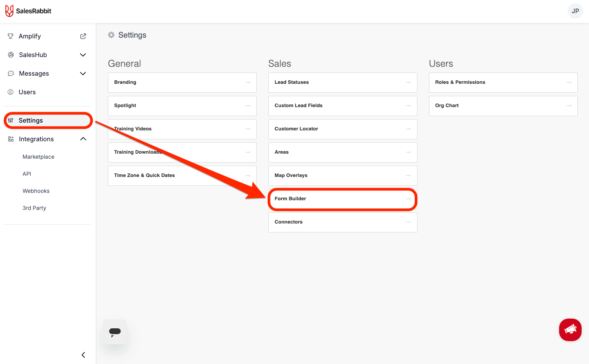Open Amplify external link icon
This screenshot has height=364, width=589.
[x=83, y=36]
